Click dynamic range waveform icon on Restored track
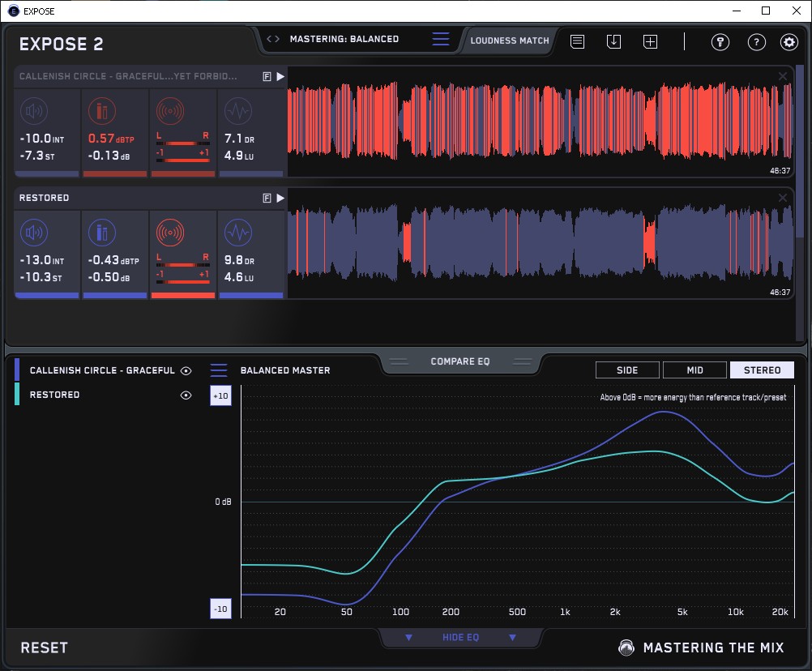This screenshot has width=812, height=671. (237, 233)
